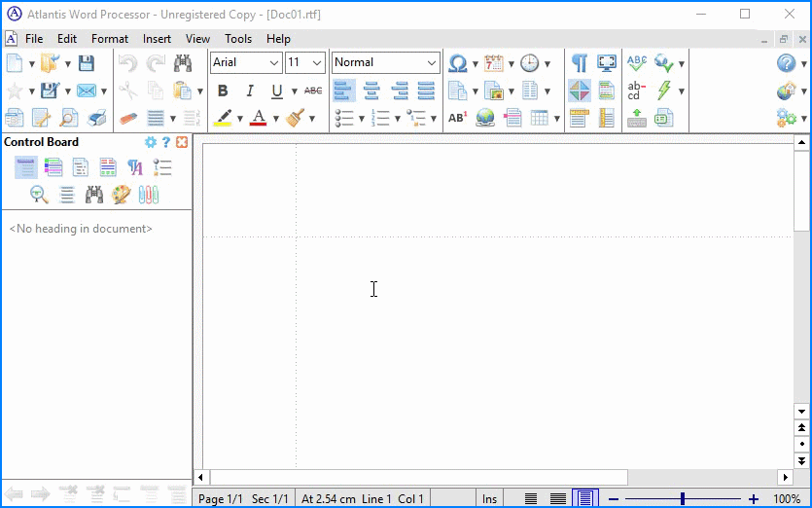Open the Control Board styles icon

click(134, 167)
